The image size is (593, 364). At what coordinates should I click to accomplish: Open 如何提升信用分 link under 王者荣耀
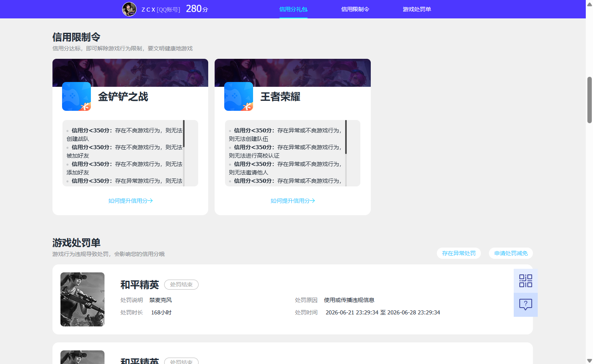pos(293,201)
